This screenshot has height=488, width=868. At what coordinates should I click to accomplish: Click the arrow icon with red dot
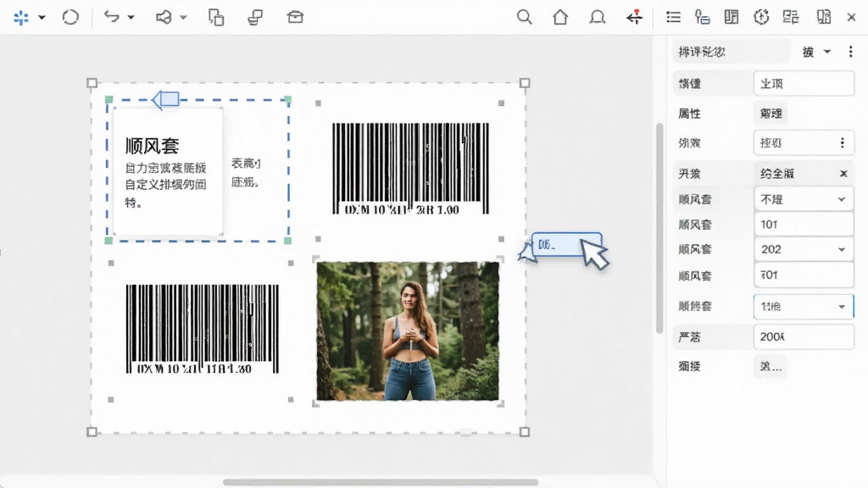click(634, 17)
